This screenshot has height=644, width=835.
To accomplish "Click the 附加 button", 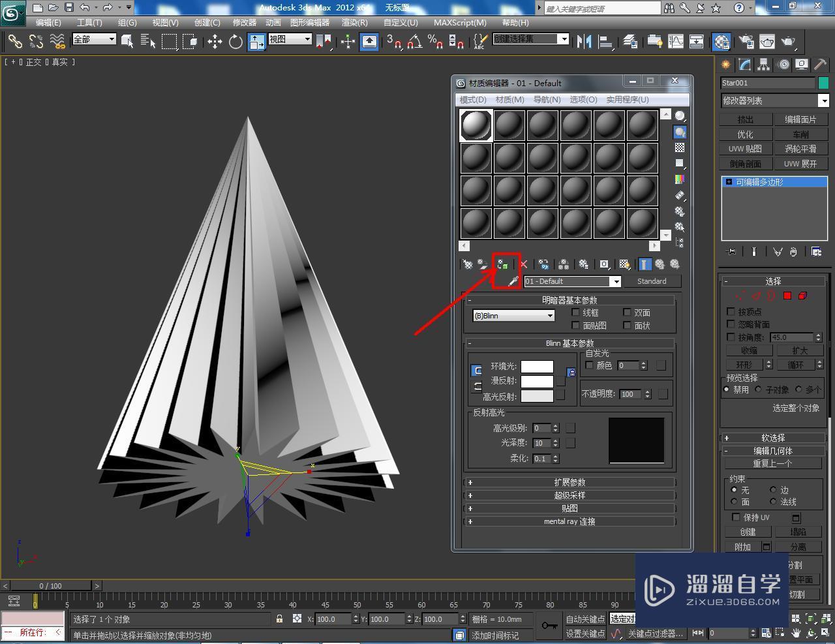I will pyautogui.click(x=742, y=547).
